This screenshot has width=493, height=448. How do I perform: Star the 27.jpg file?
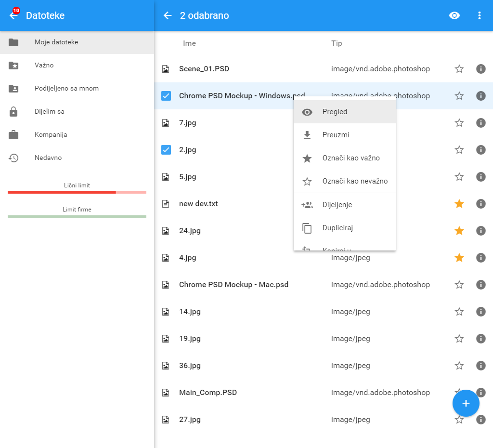[458, 420]
